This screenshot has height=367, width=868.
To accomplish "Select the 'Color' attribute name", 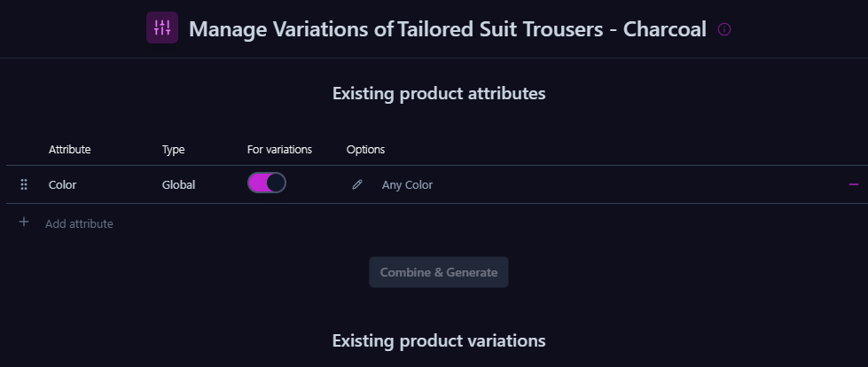I will (62, 184).
